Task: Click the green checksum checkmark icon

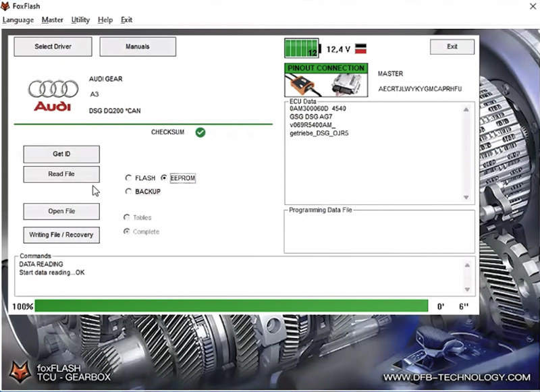Action: point(200,132)
